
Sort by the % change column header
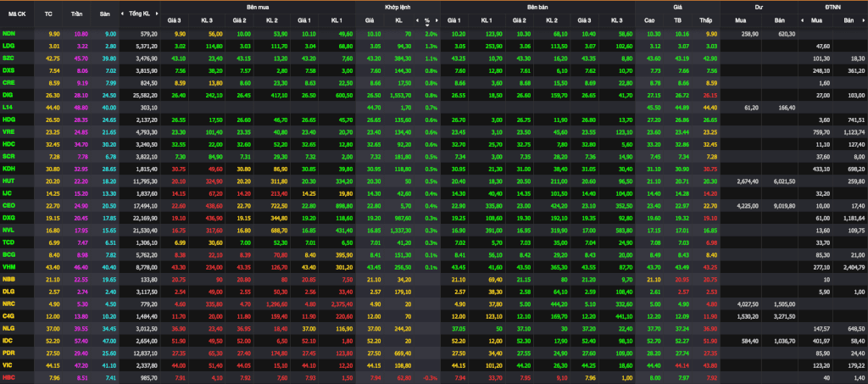427,20
